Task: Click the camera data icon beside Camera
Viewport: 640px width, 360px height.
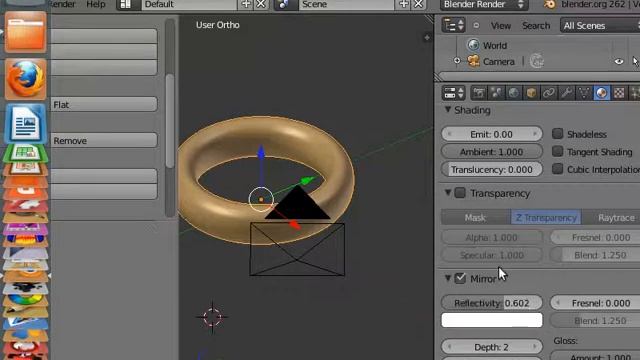Action: [536, 61]
